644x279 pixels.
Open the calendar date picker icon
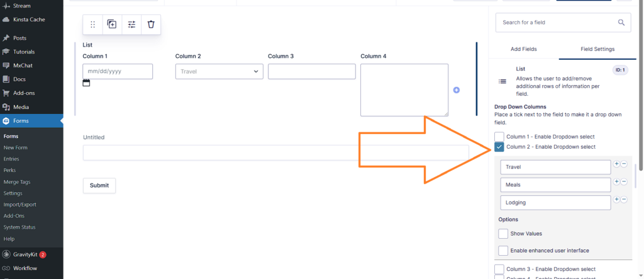coord(86,83)
